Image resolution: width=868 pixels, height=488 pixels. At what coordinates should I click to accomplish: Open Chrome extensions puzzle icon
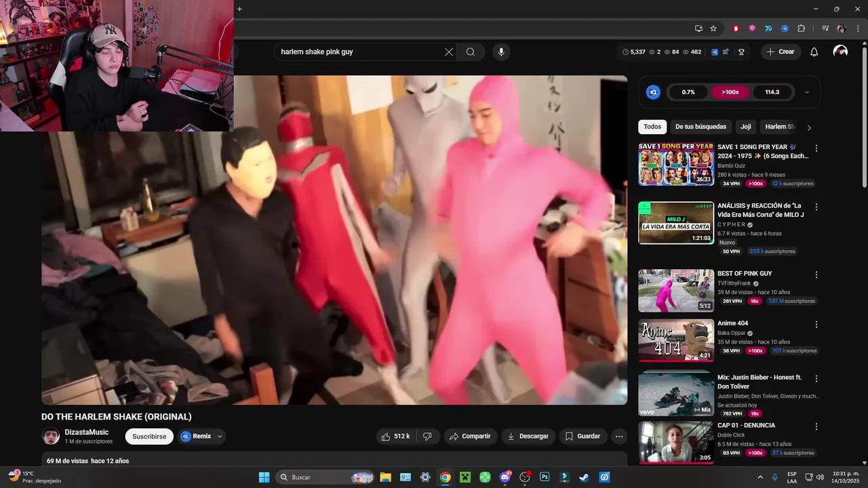(x=801, y=28)
